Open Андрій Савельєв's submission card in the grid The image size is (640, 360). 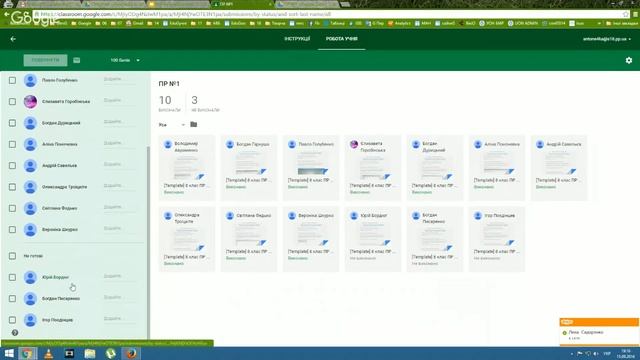[559, 168]
